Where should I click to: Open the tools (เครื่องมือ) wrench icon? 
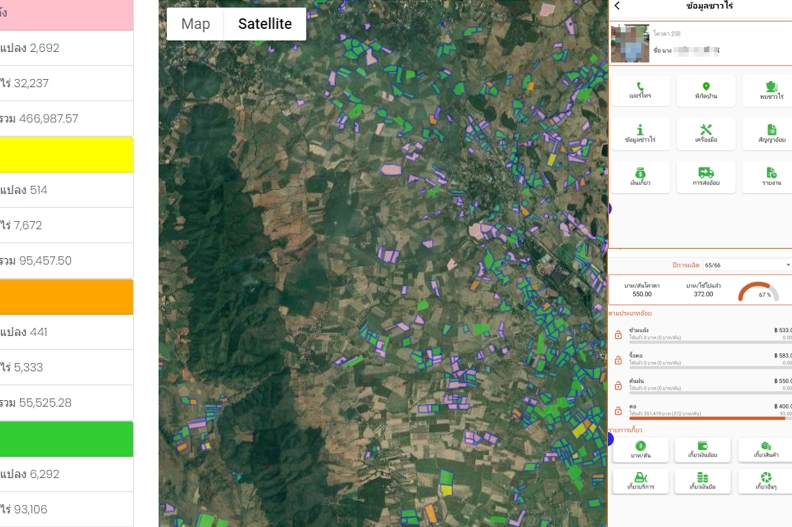click(706, 133)
